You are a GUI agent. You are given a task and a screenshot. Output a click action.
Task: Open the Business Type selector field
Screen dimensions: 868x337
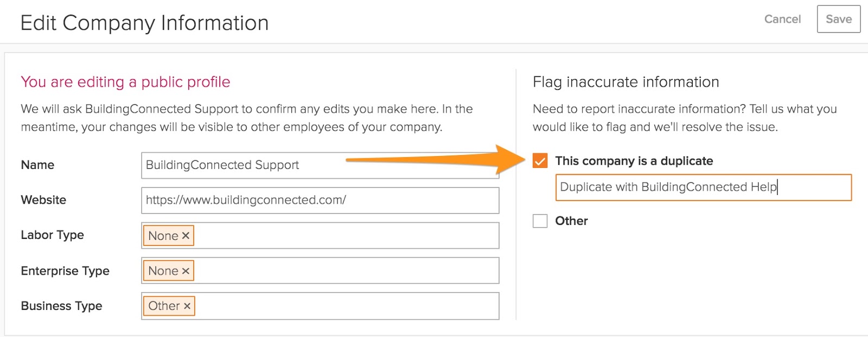(x=347, y=306)
